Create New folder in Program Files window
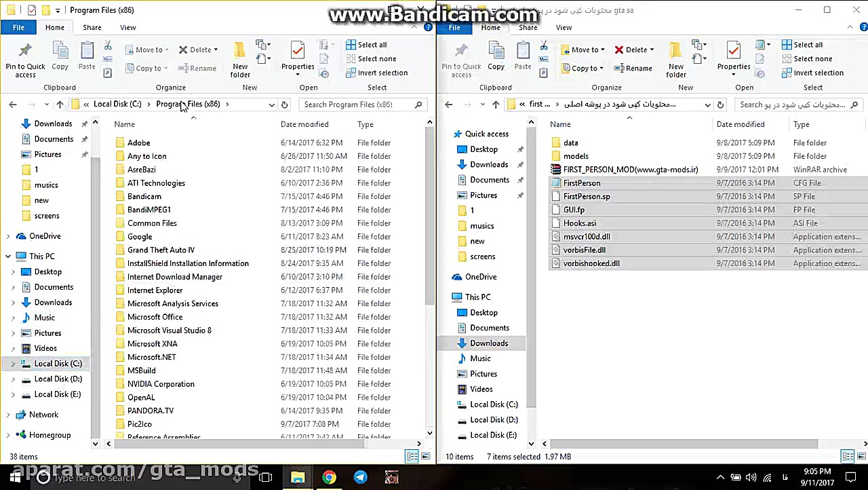Viewport: 868px width, 490px height. tap(240, 60)
